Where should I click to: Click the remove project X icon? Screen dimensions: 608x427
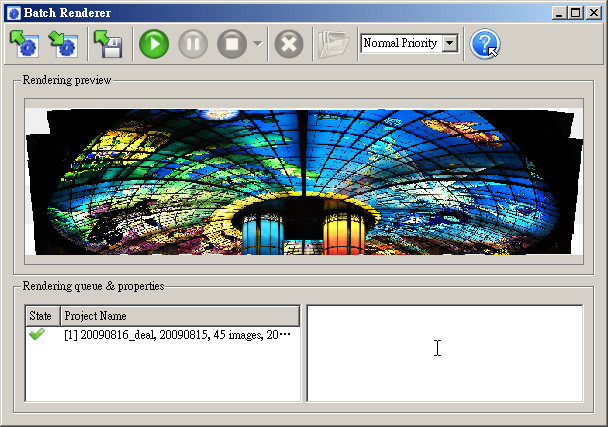tap(289, 44)
